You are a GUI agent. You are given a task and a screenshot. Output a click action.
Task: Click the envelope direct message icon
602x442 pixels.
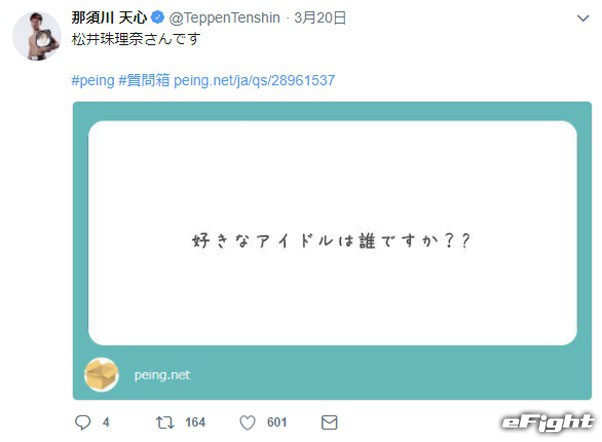tap(329, 422)
